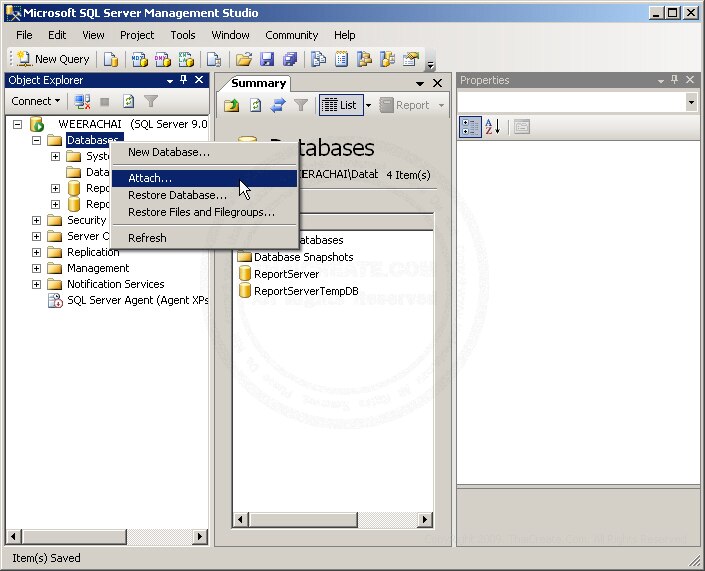The image size is (705, 571).
Task: Open the Properties object combo box
Action: pyautogui.click(x=578, y=103)
